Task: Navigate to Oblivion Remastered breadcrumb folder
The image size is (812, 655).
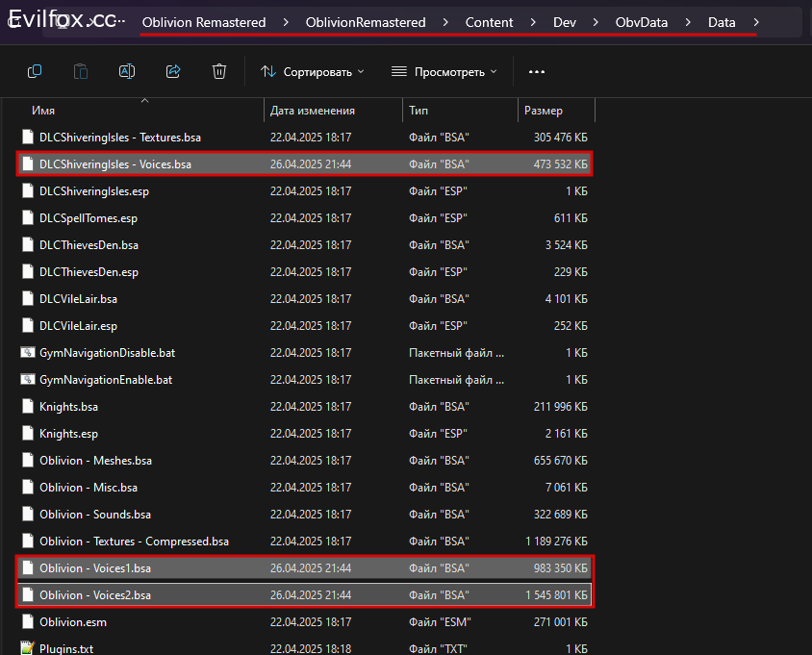Action: point(204,22)
